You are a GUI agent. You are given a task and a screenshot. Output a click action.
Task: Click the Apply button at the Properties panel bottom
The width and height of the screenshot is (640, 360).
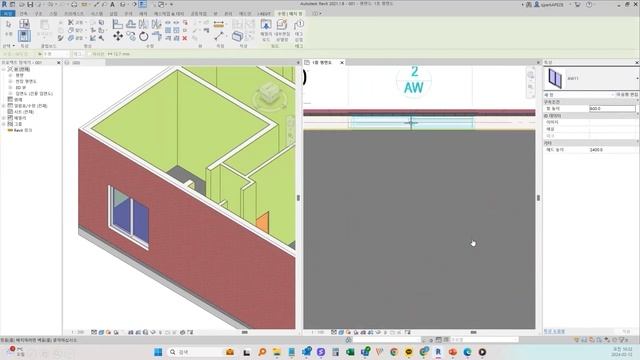(627, 331)
